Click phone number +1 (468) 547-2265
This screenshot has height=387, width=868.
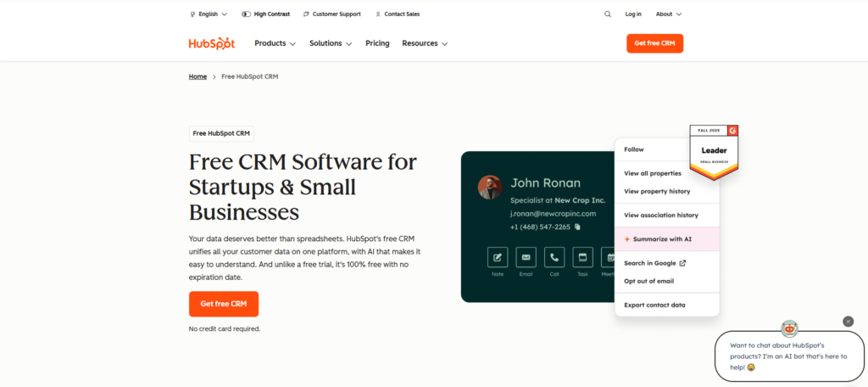(540, 227)
